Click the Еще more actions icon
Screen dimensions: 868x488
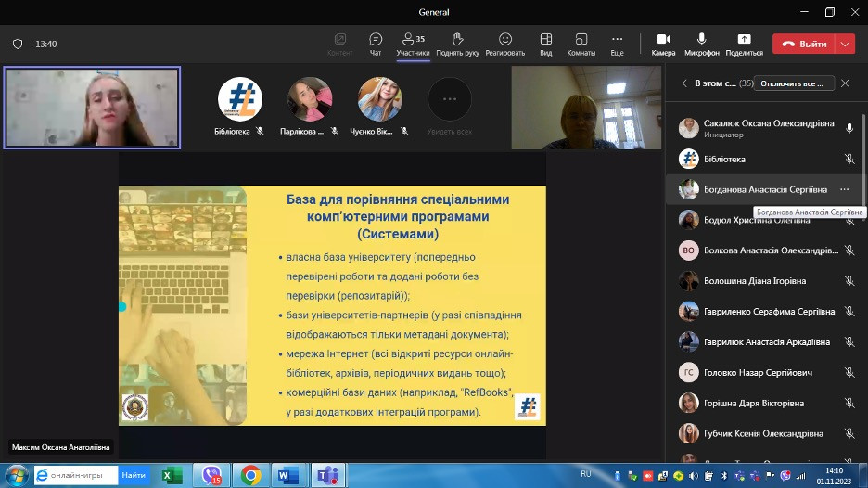[x=617, y=43]
